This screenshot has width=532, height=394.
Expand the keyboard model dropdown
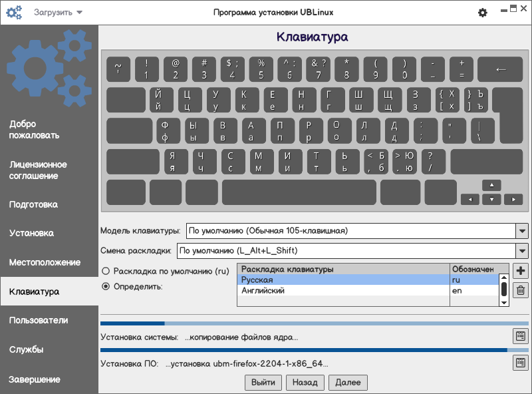tap(521, 231)
